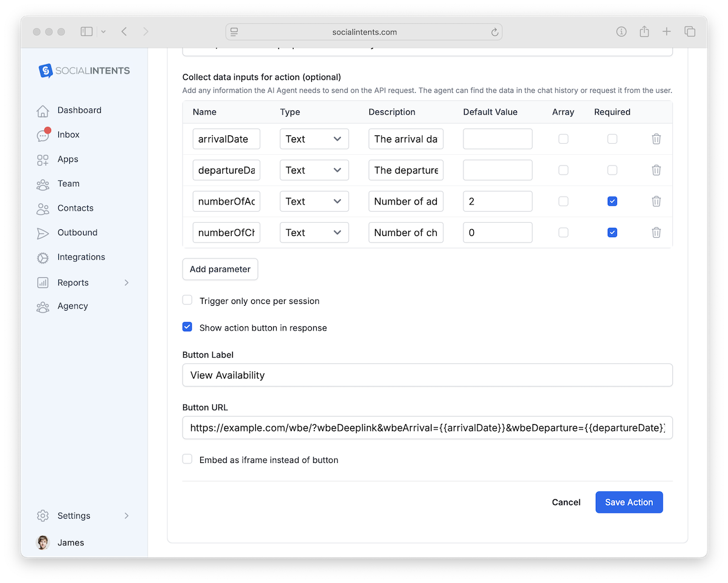Open the Apps section
This screenshot has width=728, height=583.
(x=67, y=159)
